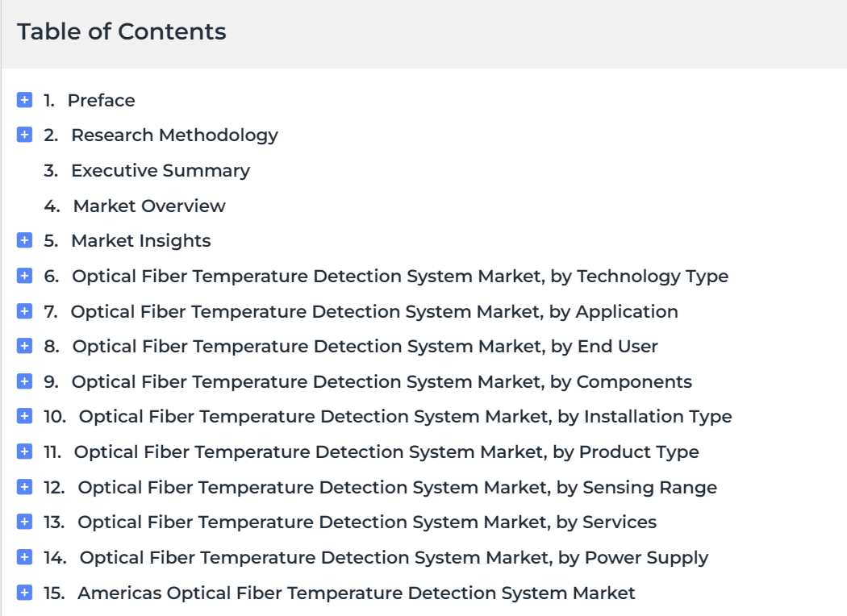The height and width of the screenshot is (616, 847).
Task: Expand section 12 Sensing Range plus icon
Action: tap(24, 487)
